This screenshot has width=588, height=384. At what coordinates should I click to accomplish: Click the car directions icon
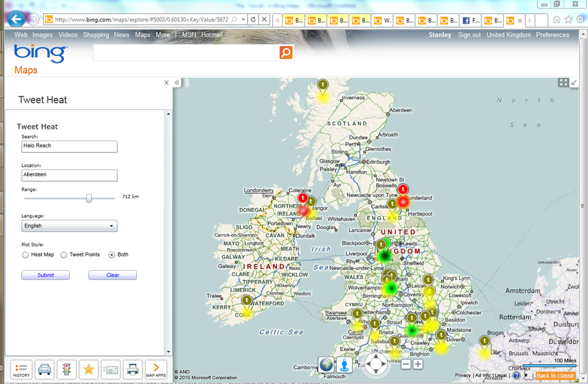tap(44, 370)
